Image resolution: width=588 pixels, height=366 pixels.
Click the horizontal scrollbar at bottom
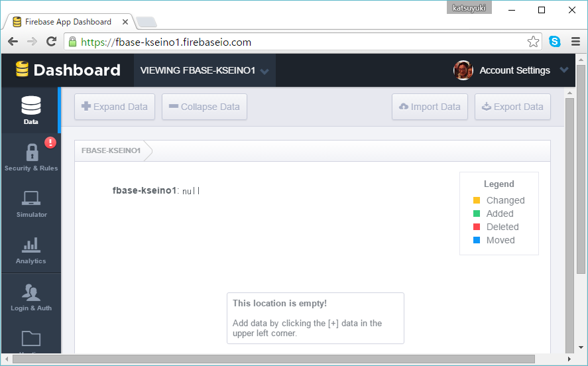coord(274,359)
